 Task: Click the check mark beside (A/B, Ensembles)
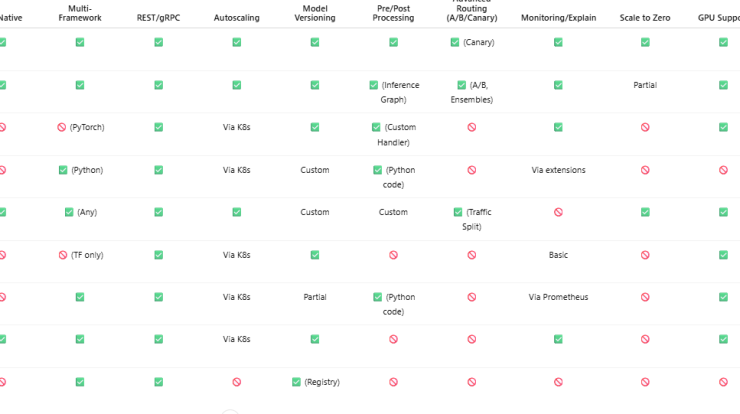462,85
